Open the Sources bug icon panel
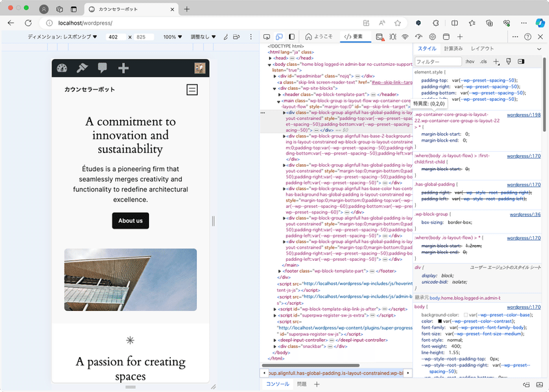Image resolution: width=549 pixels, height=392 pixels. coord(393,37)
